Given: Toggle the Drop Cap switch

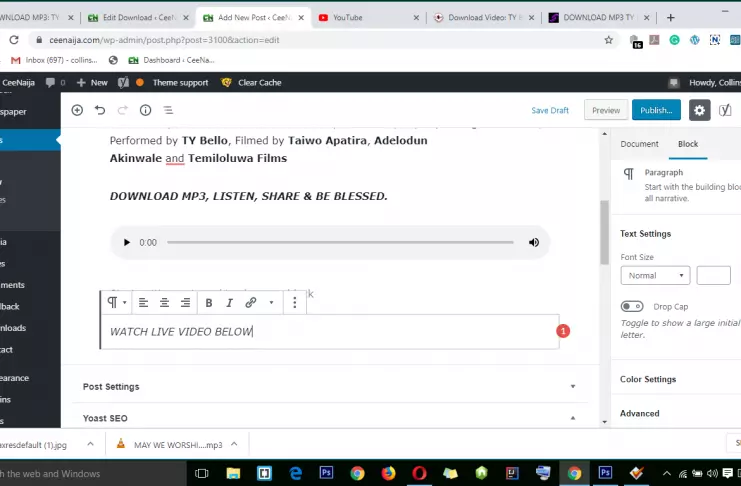Looking at the screenshot, I should pos(632,306).
